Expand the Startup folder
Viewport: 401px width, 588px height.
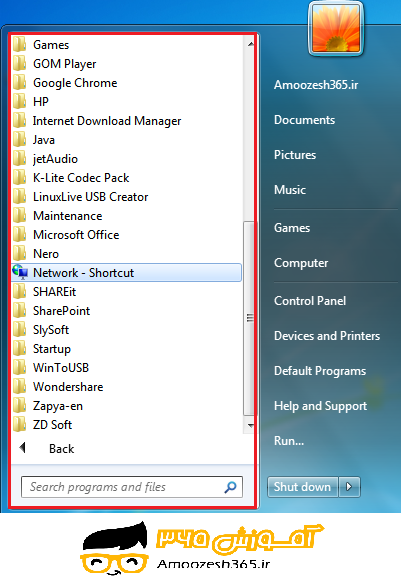[126, 349]
